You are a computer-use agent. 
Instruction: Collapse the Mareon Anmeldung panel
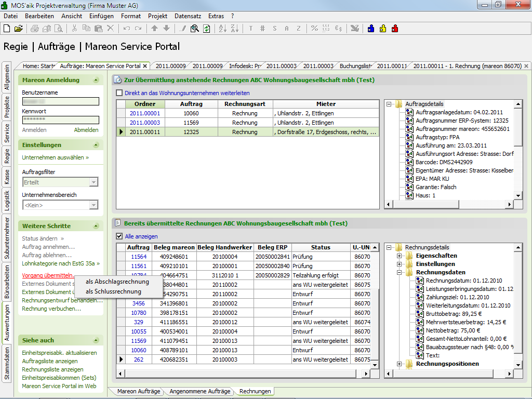(x=96, y=80)
